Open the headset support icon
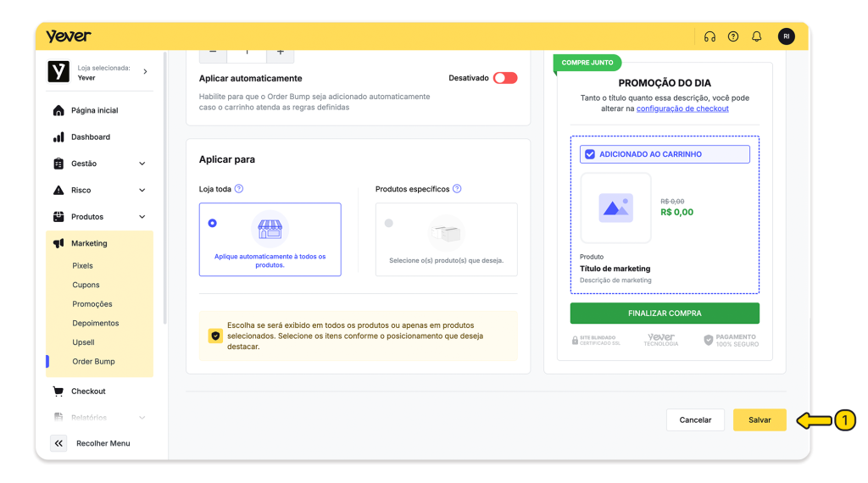This screenshot has width=868, height=483. (709, 36)
